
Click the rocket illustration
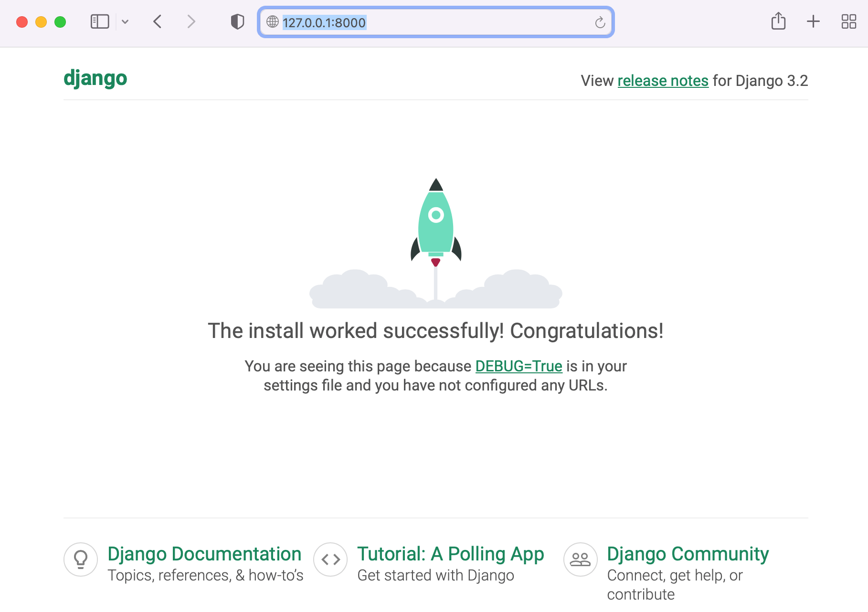pyautogui.click(x=435, y=243)
